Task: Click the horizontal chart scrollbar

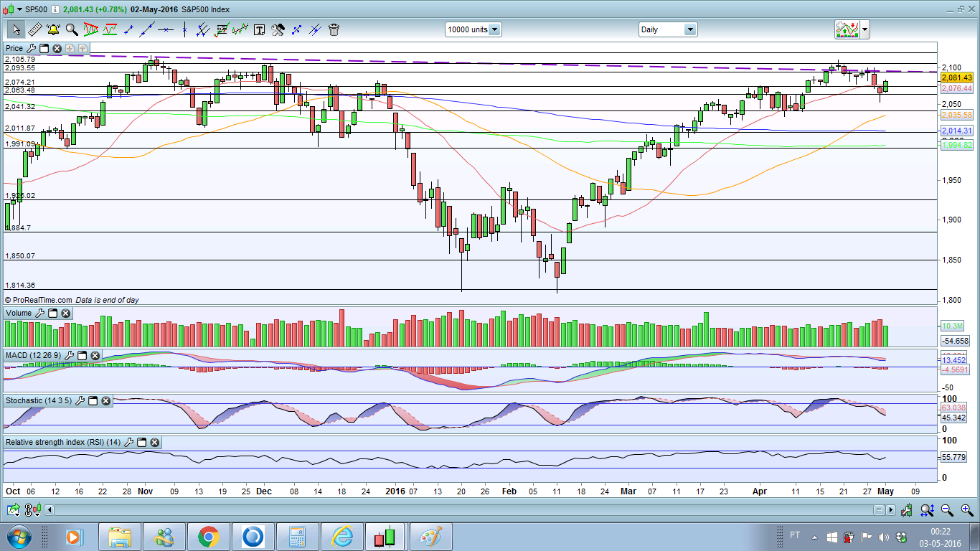Action: click(459, 510)
